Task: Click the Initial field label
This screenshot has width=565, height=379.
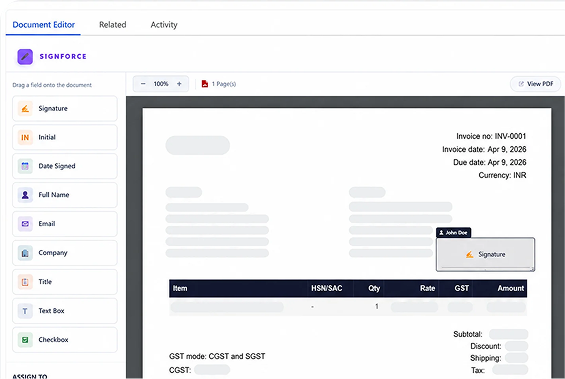Action: tap(47, 137)
